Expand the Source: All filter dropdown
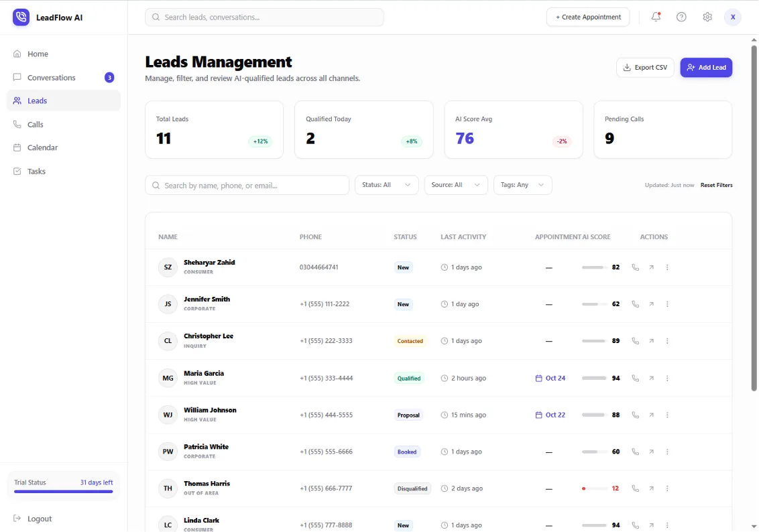The width and height of the screenshot is (759, 532). 456,185
